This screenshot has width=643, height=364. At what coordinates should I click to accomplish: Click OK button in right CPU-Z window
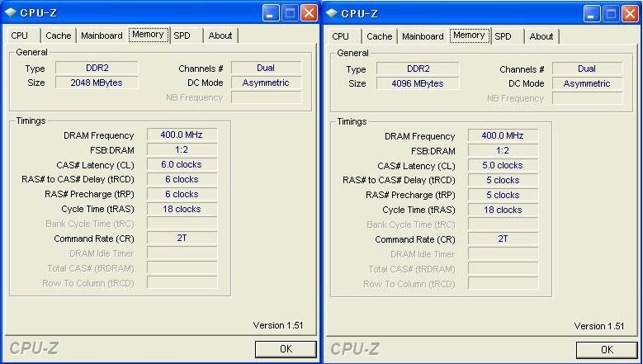pos(607,350)
